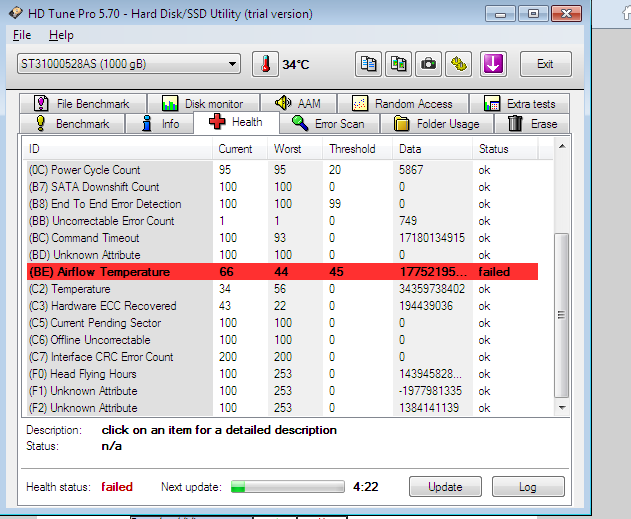Click the Update button
The image size is (631, 519).
[445, 487]
